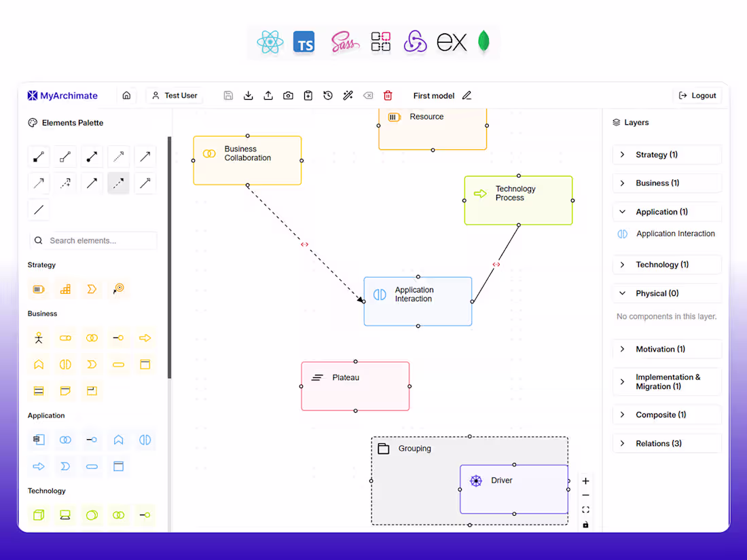Open the Test User profile button
This screenshot has height=560, width=747.
click(175, 95)
